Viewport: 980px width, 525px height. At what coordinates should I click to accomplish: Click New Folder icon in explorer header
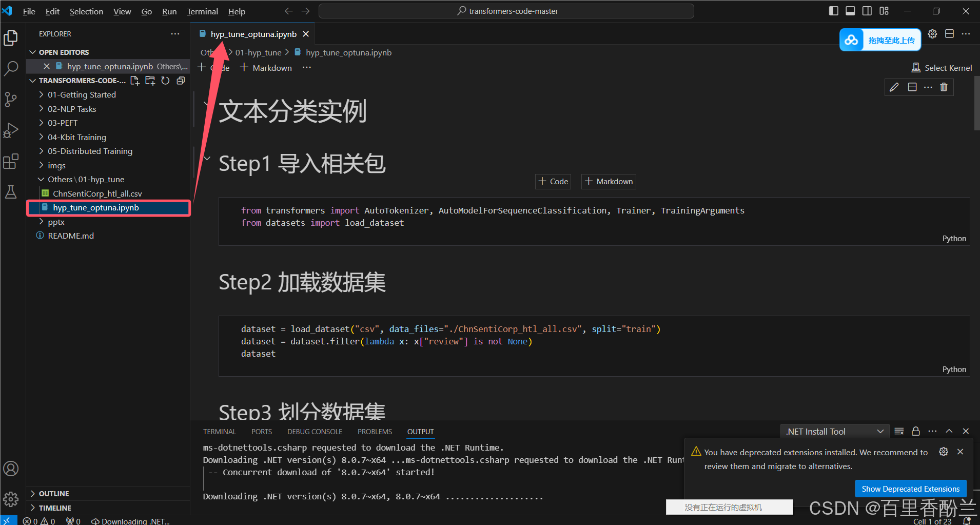[150, 81]
